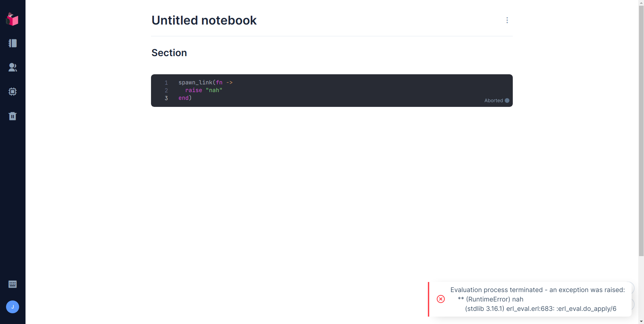Click line number 3 in the code cell
The width and height of the screenshot is (644, 324).
(166, 98)
